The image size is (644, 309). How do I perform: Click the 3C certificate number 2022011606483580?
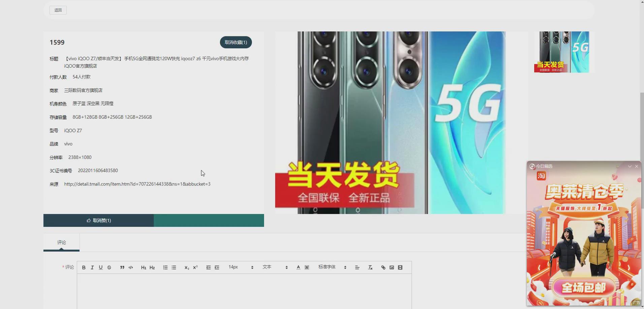point(98,170)
